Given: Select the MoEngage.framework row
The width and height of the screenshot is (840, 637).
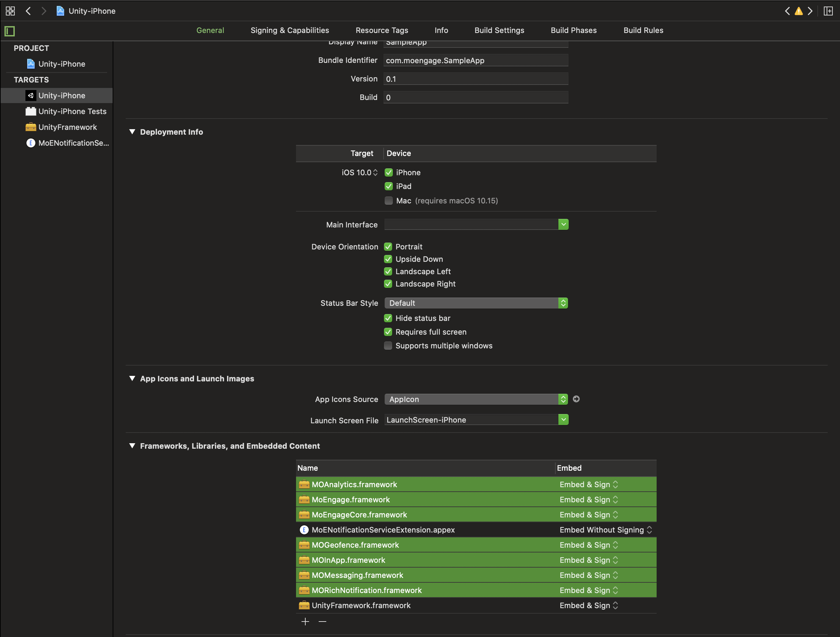Looking at the screenshot, I should pyautogui.click(x=476, y=500).
